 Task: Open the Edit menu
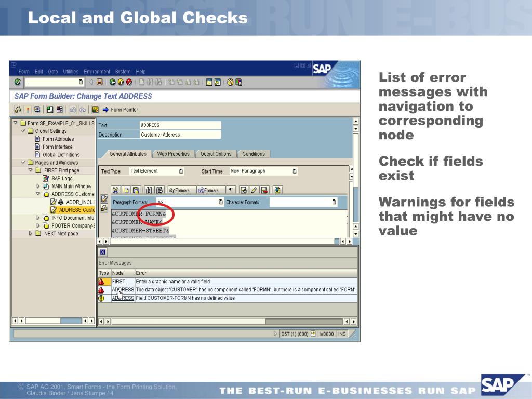click(38, 72)
